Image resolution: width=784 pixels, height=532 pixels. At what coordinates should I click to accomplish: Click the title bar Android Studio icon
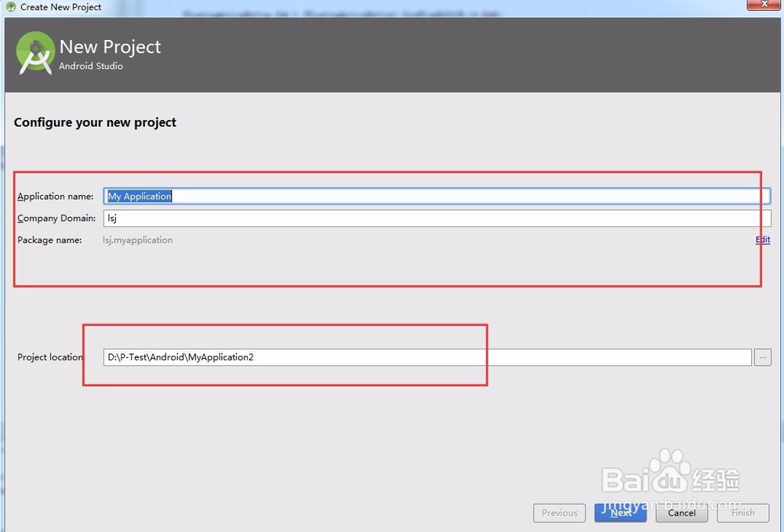[10, 7]
